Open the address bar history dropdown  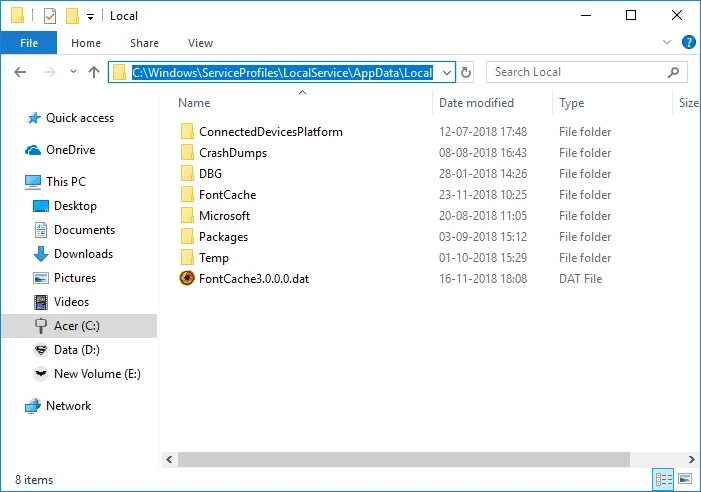447,72
